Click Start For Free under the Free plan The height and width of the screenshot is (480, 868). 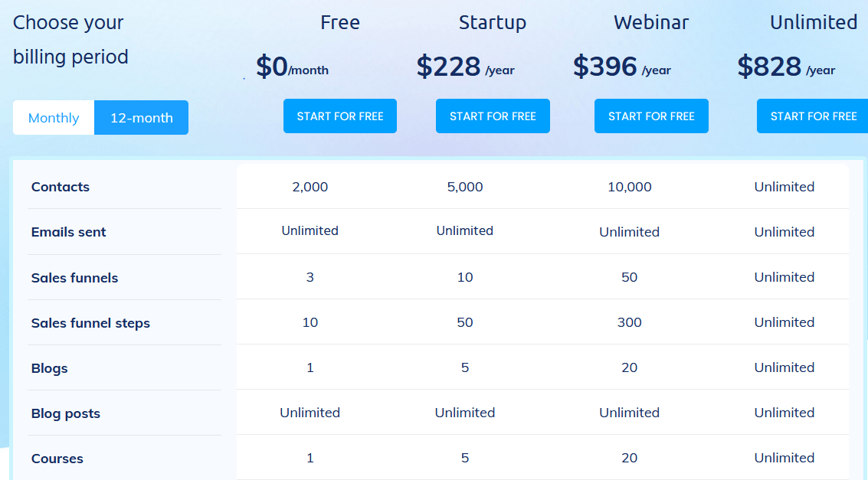coord(339,116)
